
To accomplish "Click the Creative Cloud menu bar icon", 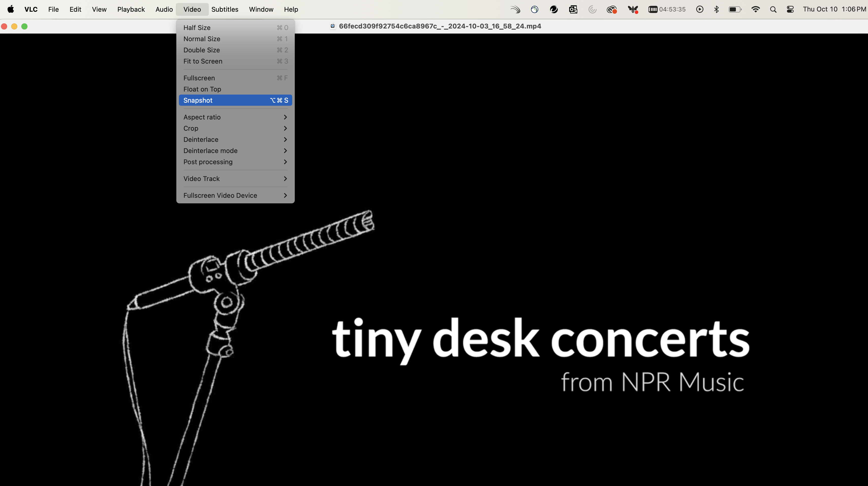I will [x=612, y=9].
